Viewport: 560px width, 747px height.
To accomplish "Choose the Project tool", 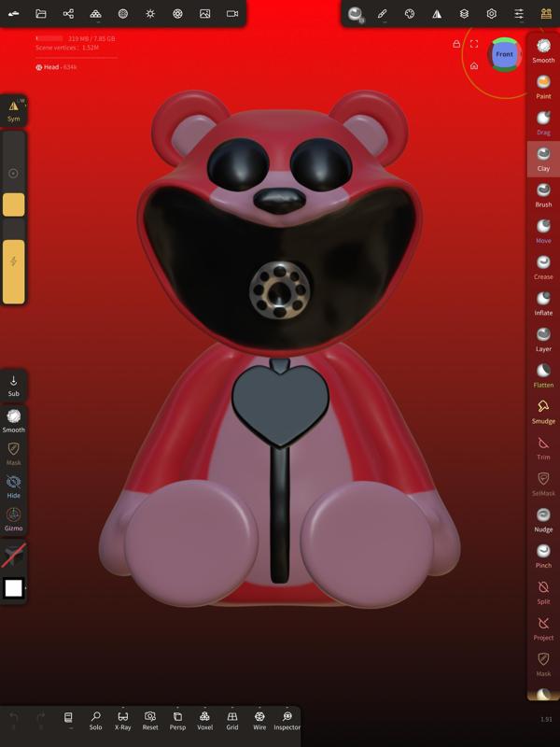I will pyautogui.click(x=543, y=628).
